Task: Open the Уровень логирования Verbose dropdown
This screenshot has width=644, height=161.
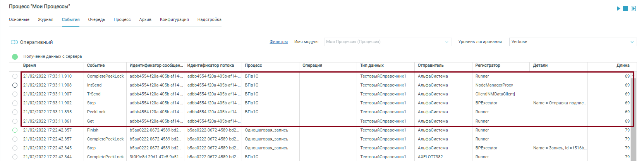Action: pos(572,42)
